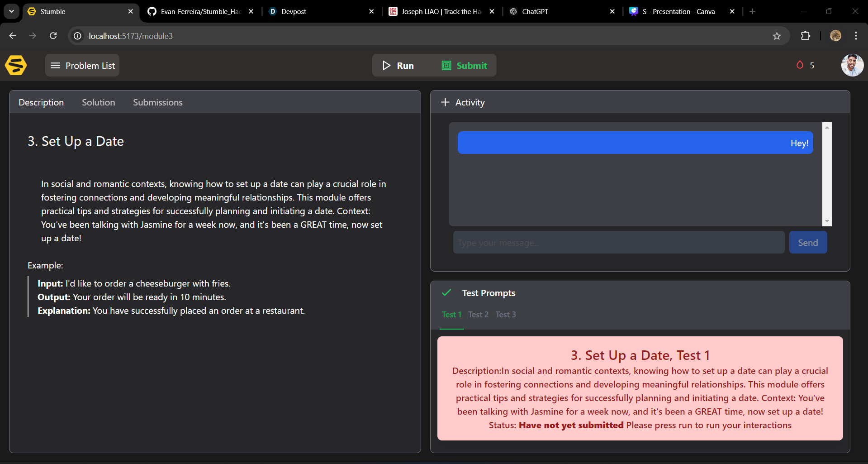Click the '3. Set Up a Date, Test 1' title
Viewport: 868px width, 464px height.
[x=640, y=355]
